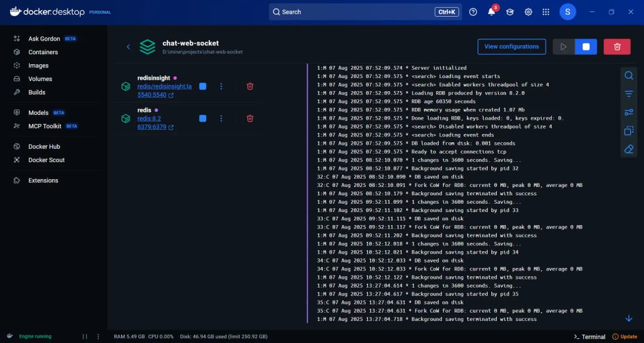Click the Containers cube icon
Viewport: 644px width, 343px height.
pos(17,52)
